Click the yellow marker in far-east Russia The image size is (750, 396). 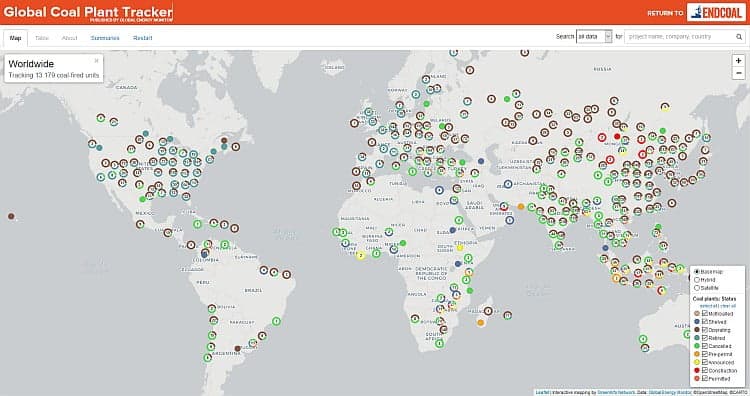665,107
